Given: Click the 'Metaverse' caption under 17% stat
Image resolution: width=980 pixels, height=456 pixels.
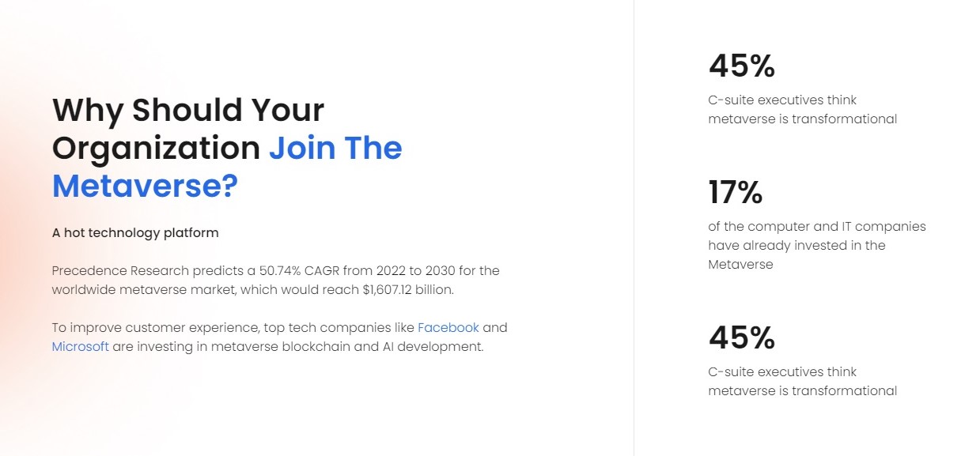Looking at the screenshot, I should pyautogui.click(x=741, y=264).
